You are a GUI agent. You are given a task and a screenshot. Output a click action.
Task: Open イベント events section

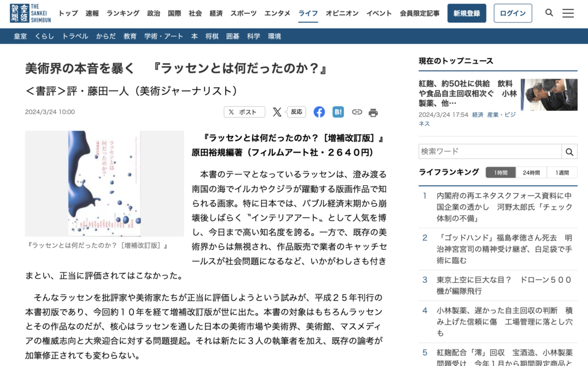click(x=379, y=13)
